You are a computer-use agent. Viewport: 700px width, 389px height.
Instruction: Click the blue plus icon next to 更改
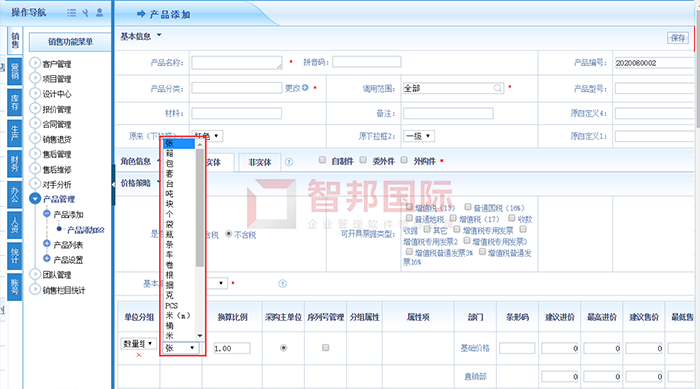pyautogui.click(x=305, y=88)
